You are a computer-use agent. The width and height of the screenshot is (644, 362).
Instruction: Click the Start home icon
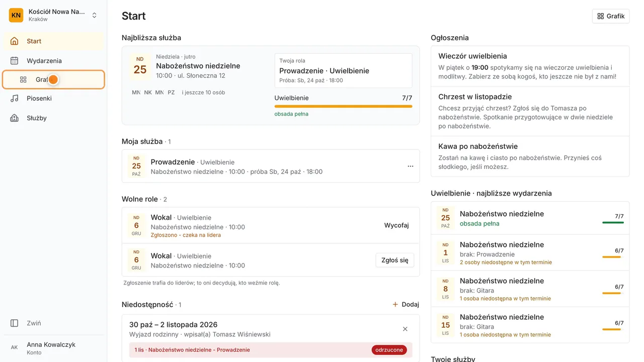click(15, 41)
